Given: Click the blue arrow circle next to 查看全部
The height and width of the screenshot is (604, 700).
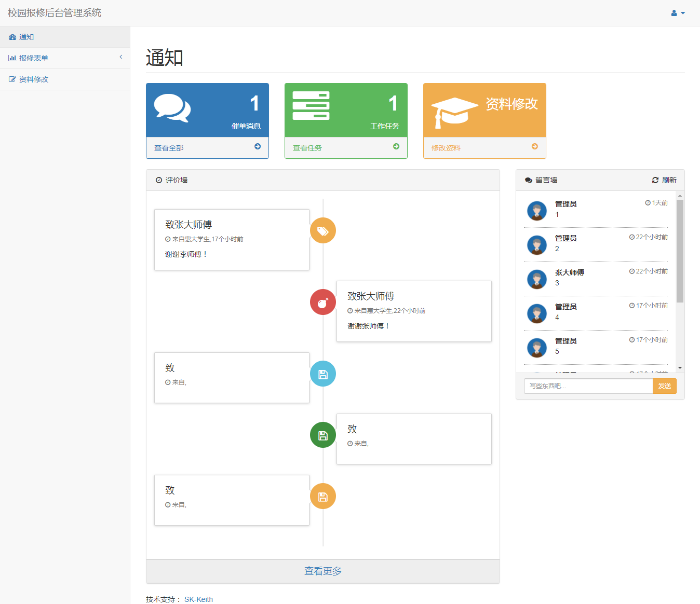Looking at the screenshot, I should pyautogui.click(x=258, y=146).
